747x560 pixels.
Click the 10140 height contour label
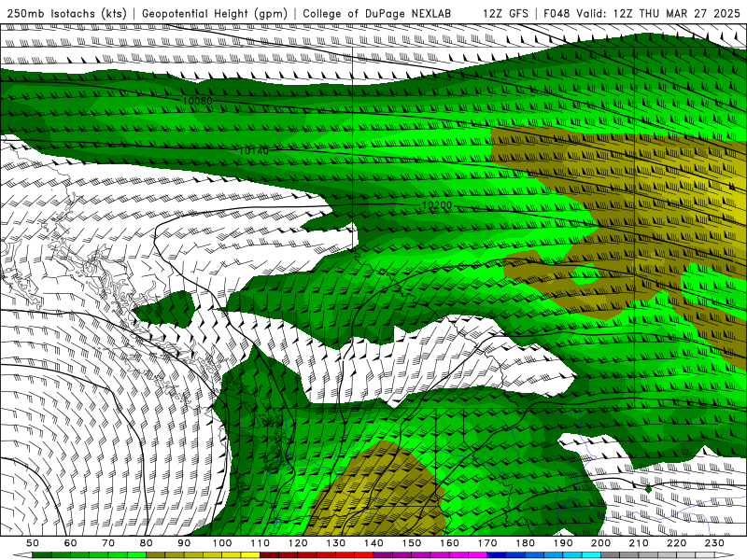click(253, 150)
